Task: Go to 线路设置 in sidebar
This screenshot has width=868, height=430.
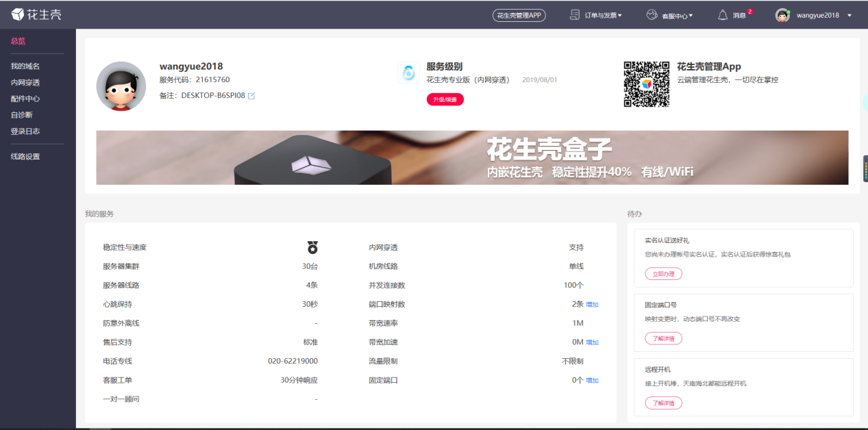Action: pos(25,156)
